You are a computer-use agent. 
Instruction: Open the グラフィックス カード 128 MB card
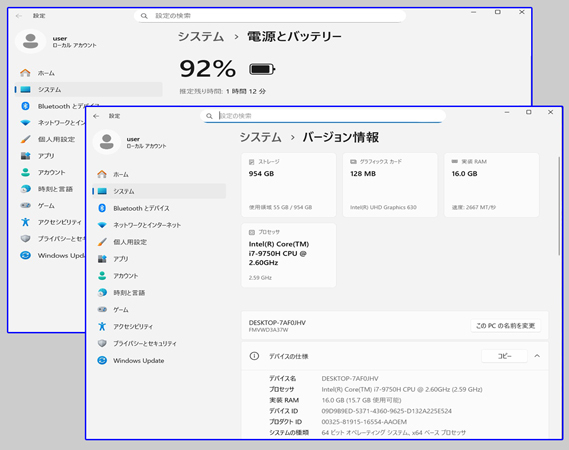point(390,185)
